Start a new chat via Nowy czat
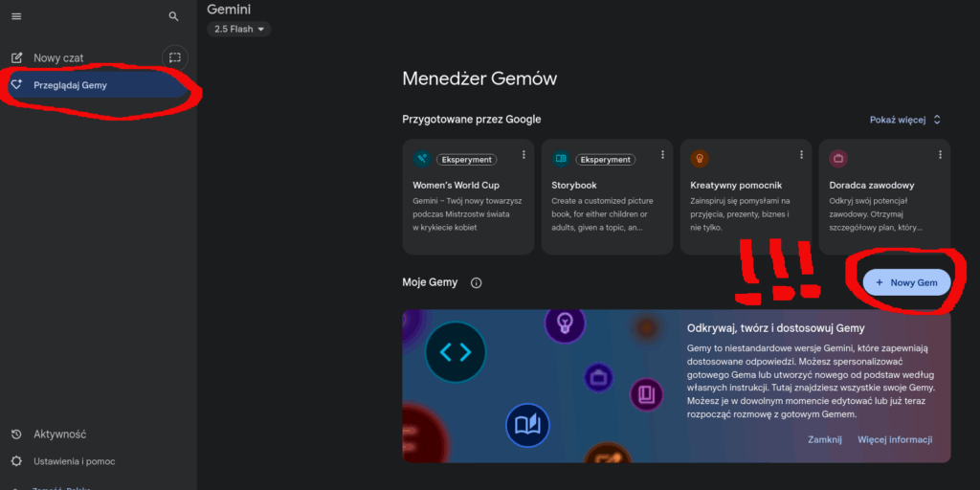Viewport: 980px width, 490px height. click(59, 57)
